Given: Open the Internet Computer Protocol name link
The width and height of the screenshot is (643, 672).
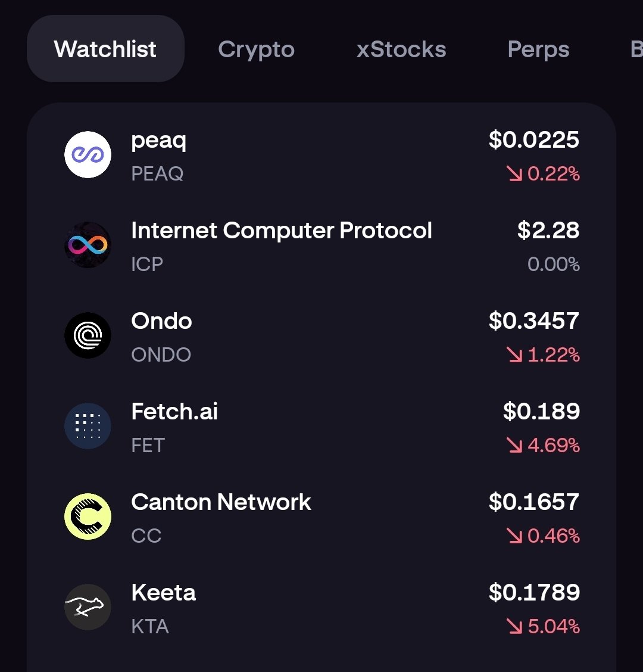Looking at the screenshot, I should [x=282, y=231].
